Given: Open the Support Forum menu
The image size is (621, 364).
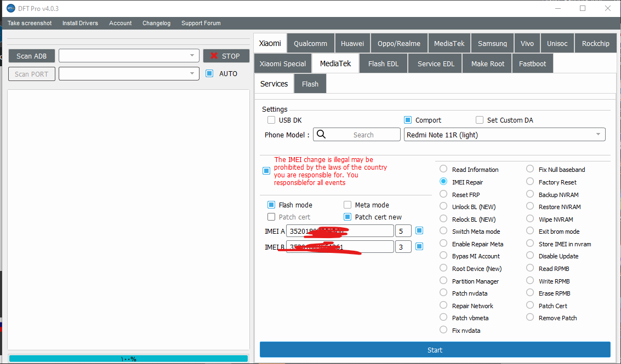Looking at the screenshot, I should 201,23.
